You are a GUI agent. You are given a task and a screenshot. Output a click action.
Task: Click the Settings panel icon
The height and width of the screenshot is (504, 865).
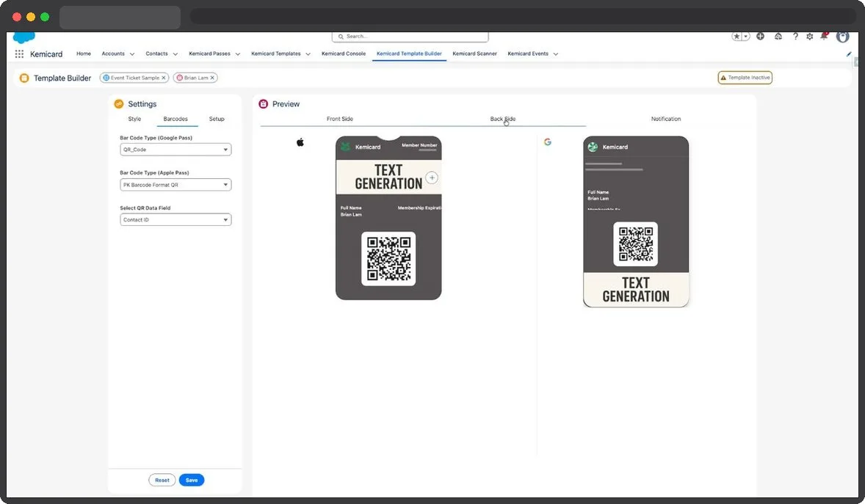coord(119,103)
